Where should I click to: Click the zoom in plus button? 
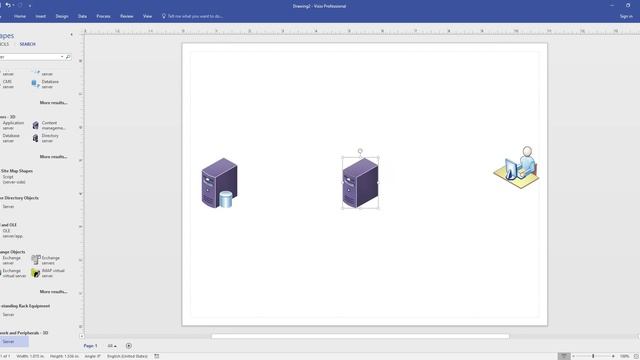(x=613, y=356)
